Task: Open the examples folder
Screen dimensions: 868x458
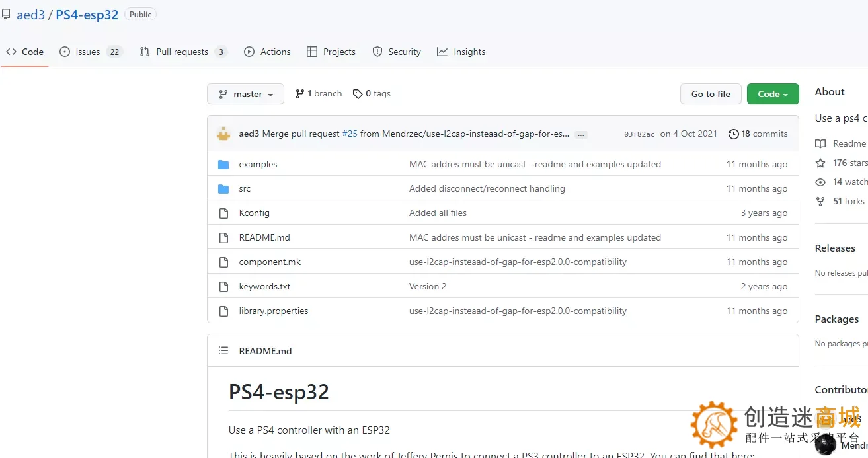Action: coord(258,164)
